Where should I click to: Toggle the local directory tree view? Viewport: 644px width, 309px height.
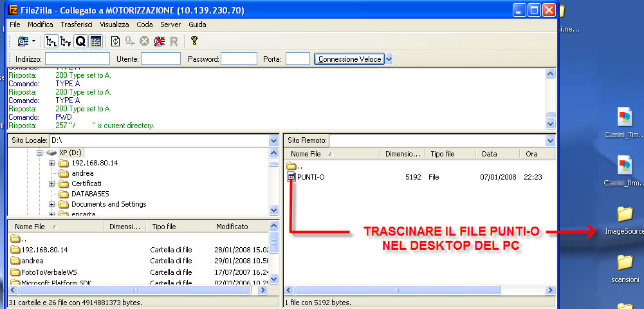(x=51, y=41)
